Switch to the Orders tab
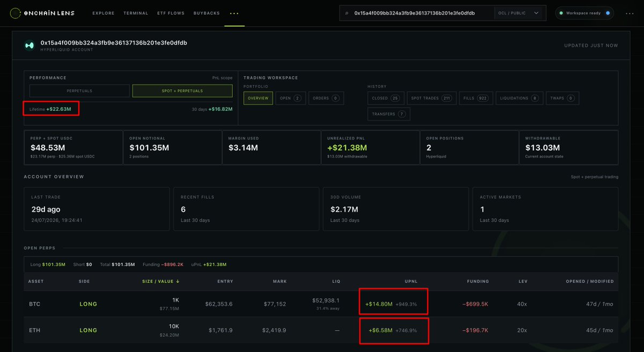Image resolution: width=644 pixels, height=352 pixels. click(326, 98)
